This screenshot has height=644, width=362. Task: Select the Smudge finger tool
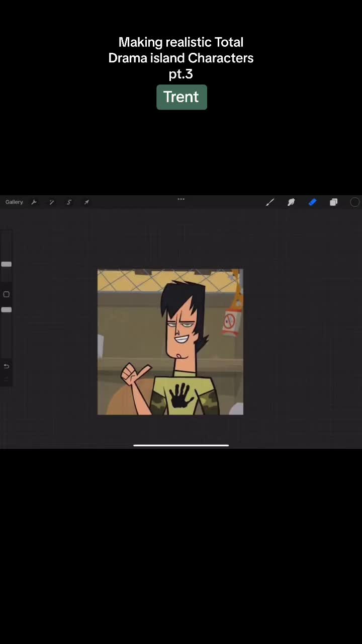pyautogui.click(x=291, y=202)
